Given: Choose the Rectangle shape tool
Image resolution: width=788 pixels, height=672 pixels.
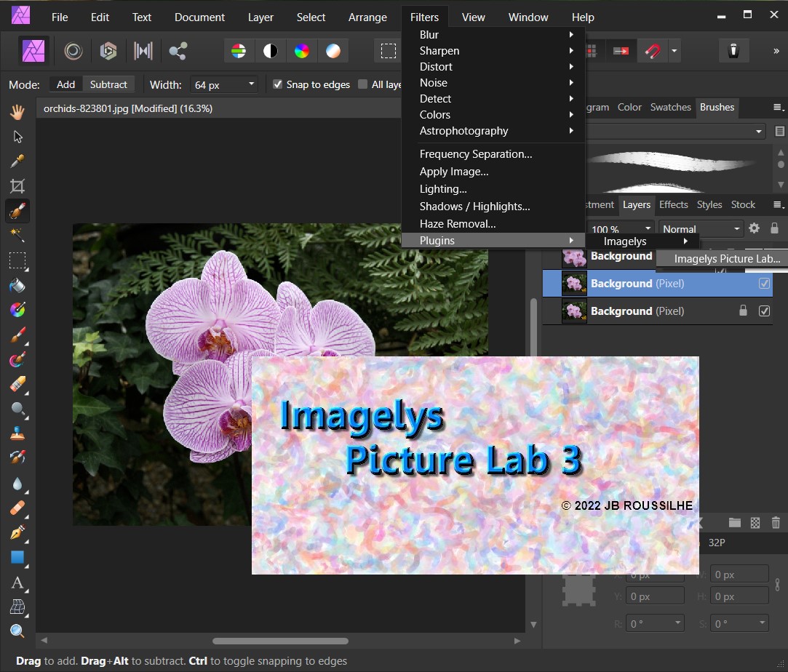Looking at the screenshot, I should point(17,558).
